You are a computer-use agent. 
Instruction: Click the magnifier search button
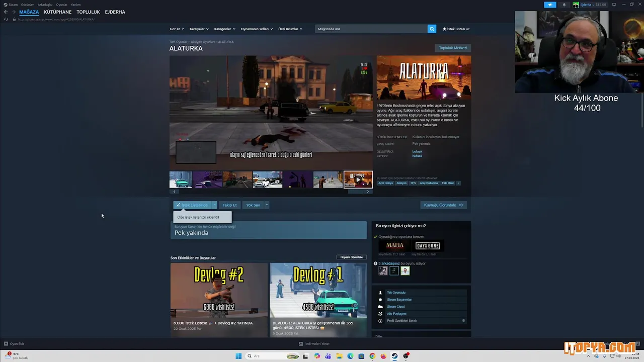click(x=432, y=29)
